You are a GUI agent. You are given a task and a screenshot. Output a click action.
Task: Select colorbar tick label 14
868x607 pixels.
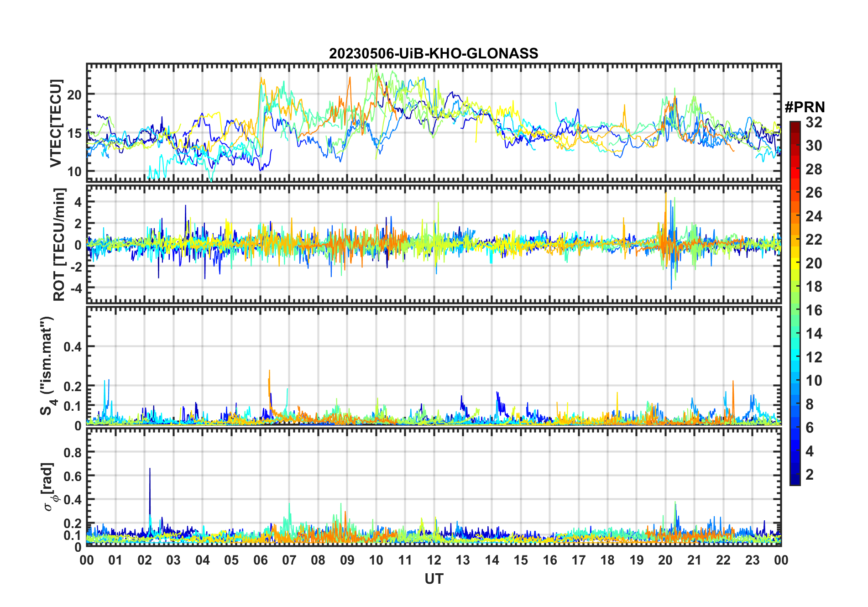click(x=814, y=334)
